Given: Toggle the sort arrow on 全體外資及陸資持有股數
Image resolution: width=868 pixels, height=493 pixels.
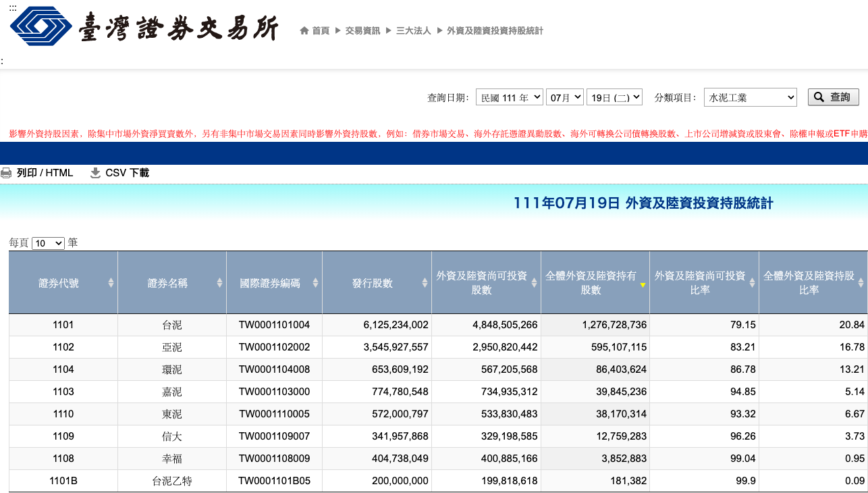Looking at the screenshot, I should (643, 285).
